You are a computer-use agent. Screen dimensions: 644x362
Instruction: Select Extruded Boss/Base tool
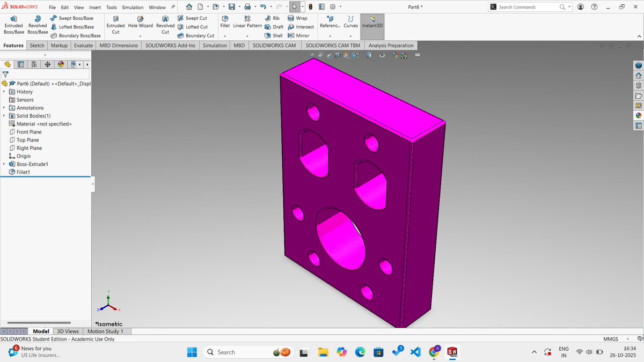(13, 25)
